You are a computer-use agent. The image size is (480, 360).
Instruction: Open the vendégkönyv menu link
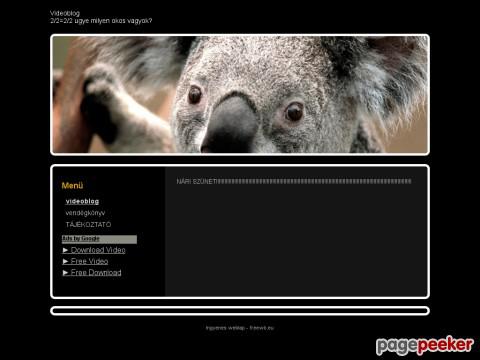85,213
